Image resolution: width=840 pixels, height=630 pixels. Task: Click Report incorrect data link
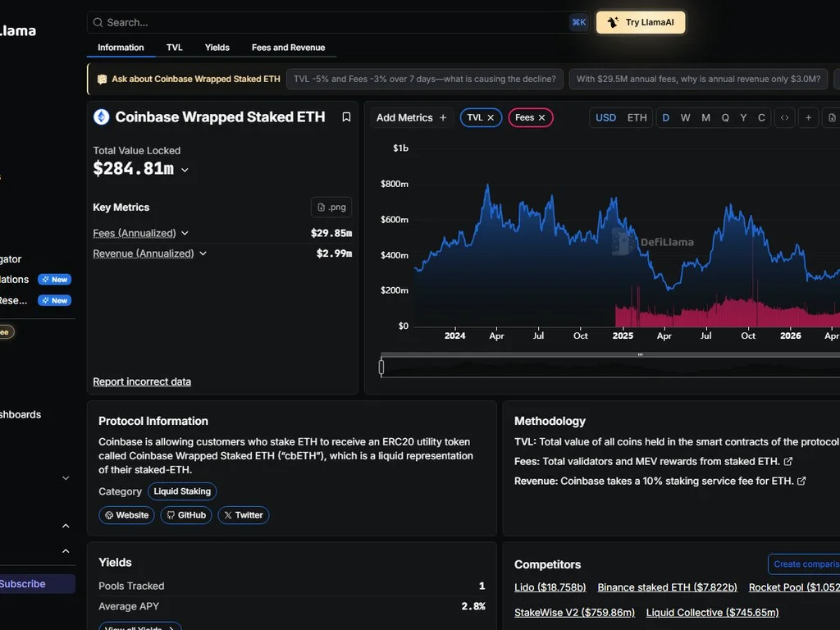tap(142, 381)
